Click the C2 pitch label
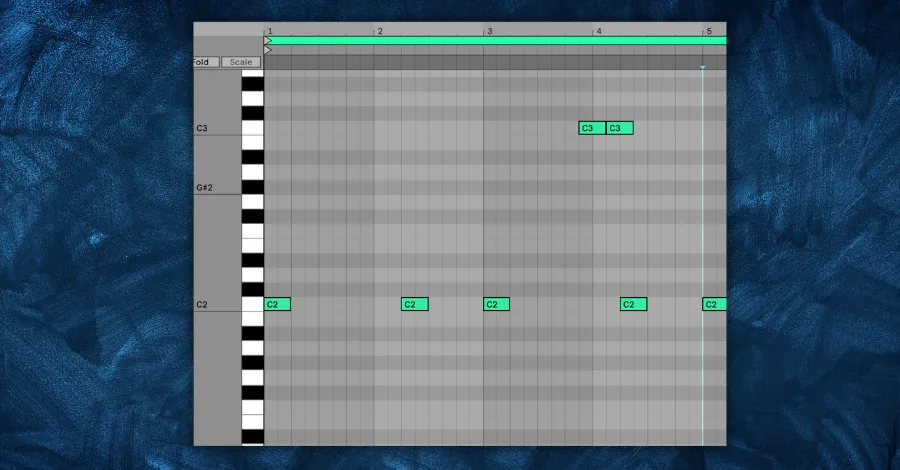 pos(201,304)
